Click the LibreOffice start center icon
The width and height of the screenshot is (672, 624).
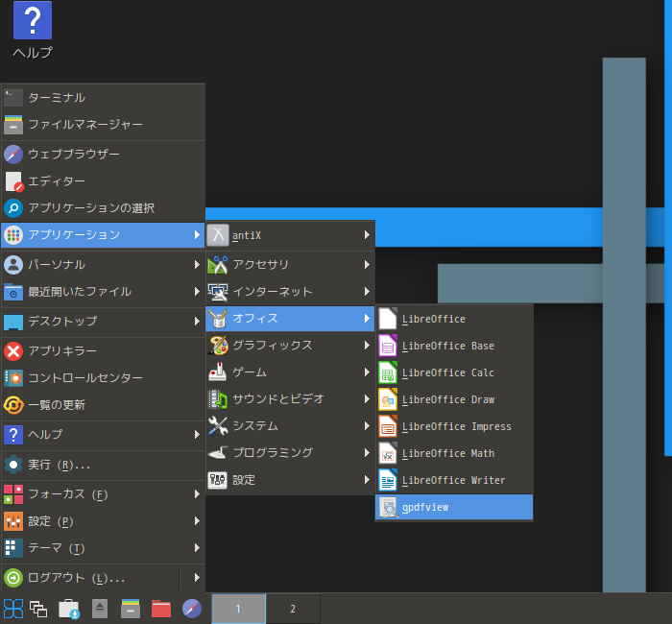[x=388, y=319]
